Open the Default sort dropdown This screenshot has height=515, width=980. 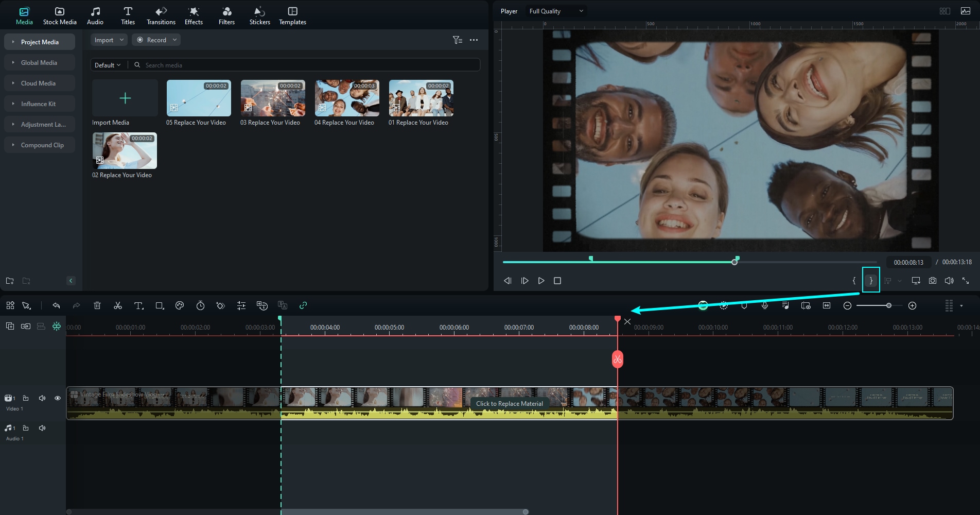pos(108,65)
